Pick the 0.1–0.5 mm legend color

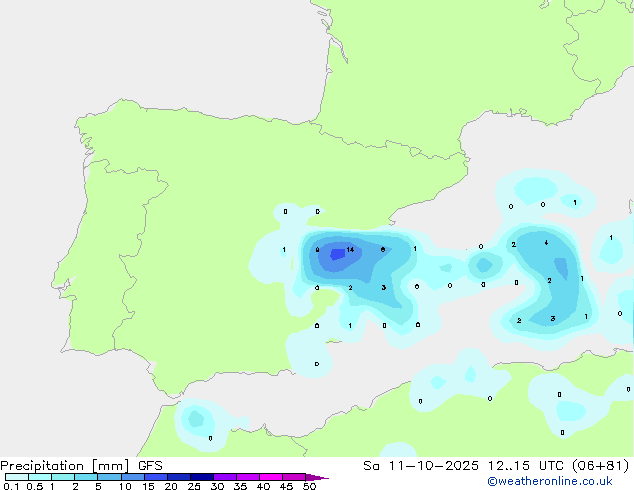pos(17,477)
